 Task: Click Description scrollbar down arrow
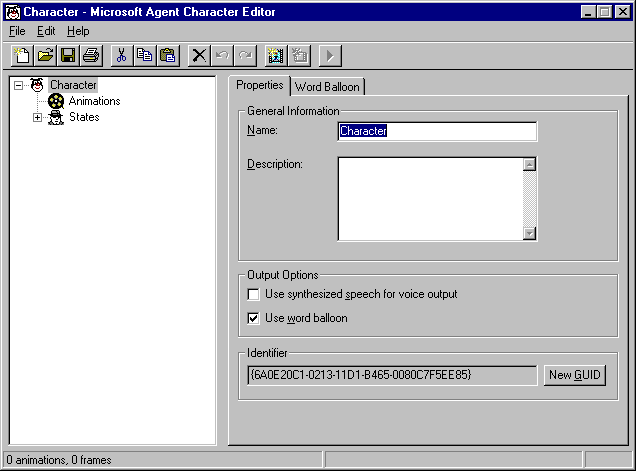[x=530, y=233]
